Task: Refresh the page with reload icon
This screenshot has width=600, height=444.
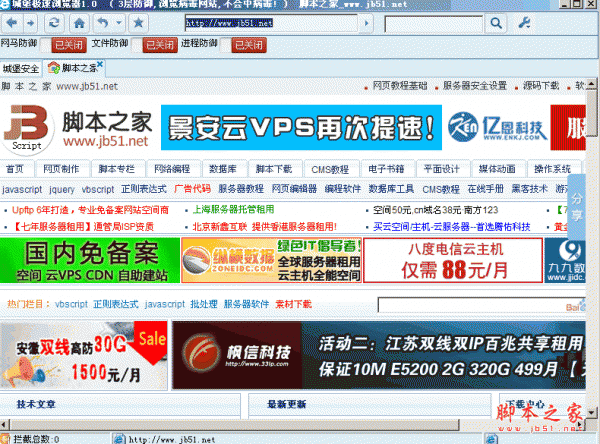Action: 54,23
